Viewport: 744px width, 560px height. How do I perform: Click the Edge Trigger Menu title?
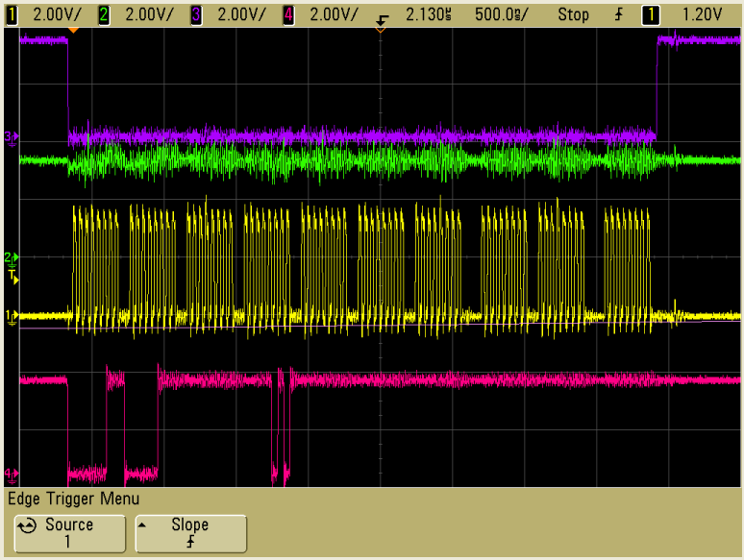[74, 499]
